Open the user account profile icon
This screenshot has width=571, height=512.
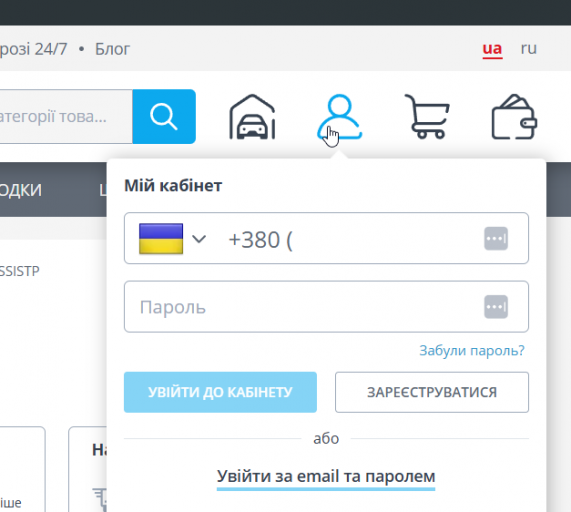pos(339,117)
